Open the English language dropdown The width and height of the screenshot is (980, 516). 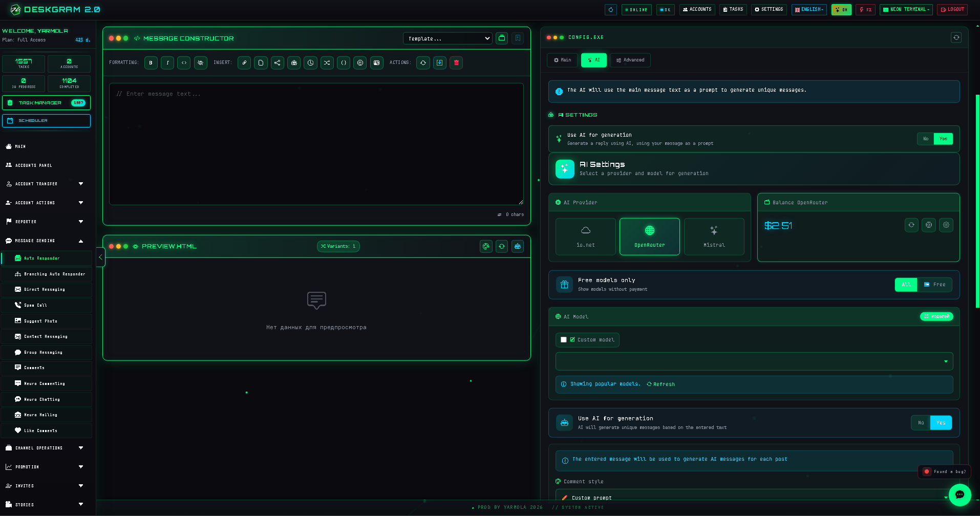click(809, 10)
